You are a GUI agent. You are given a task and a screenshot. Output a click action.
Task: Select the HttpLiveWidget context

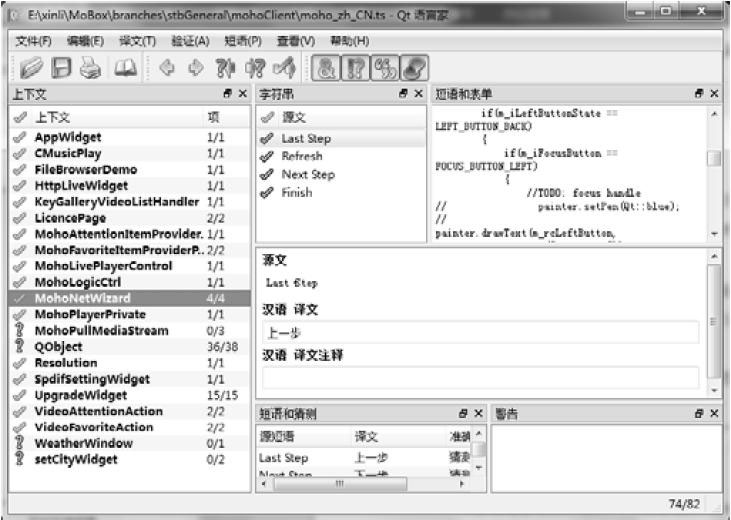click(129, 186)
